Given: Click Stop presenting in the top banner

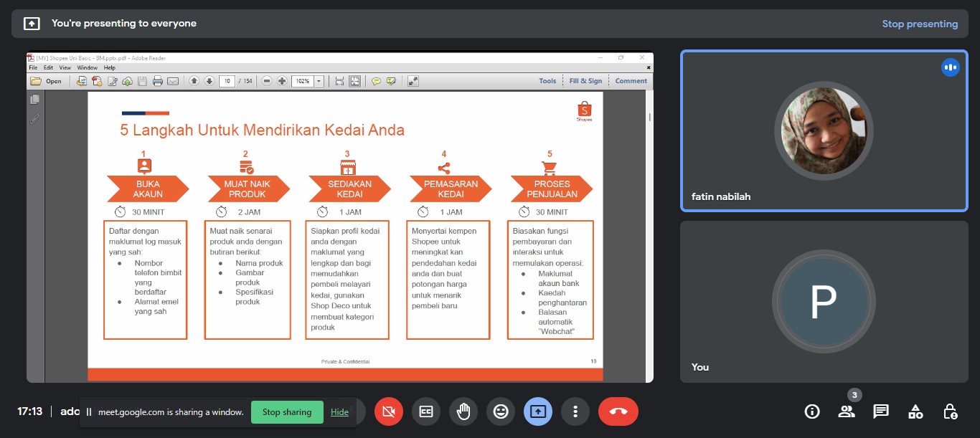Looking at the screenshot, I should coord(920,24).
